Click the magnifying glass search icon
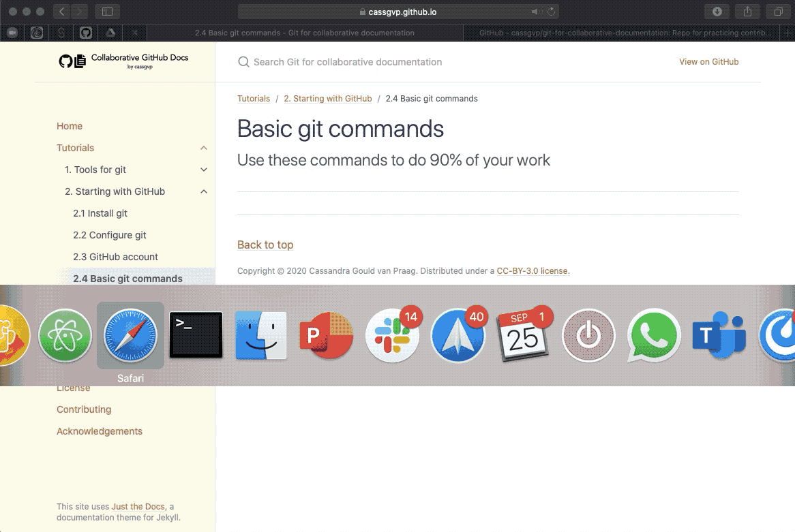Viewport: 795px width, 532px height. [243, 62]
